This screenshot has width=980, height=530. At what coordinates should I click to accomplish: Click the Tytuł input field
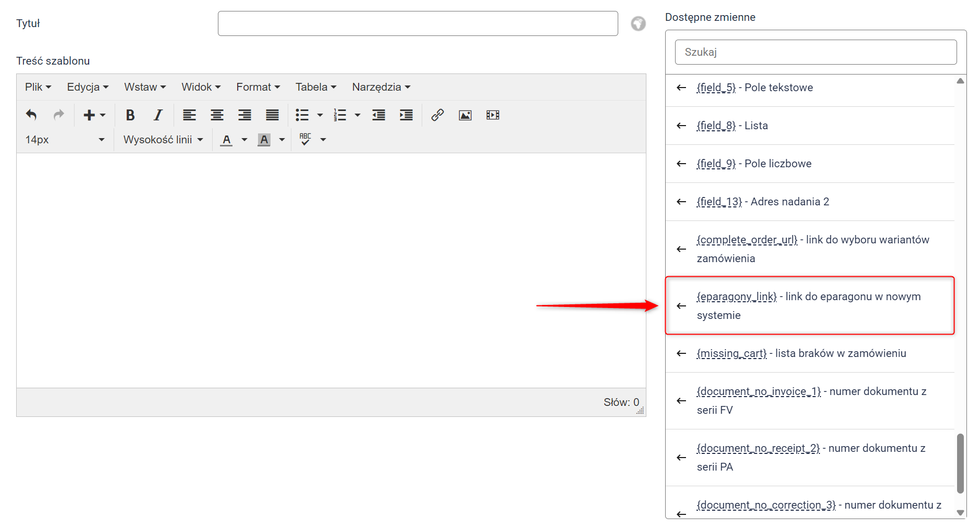click(418, 23)
